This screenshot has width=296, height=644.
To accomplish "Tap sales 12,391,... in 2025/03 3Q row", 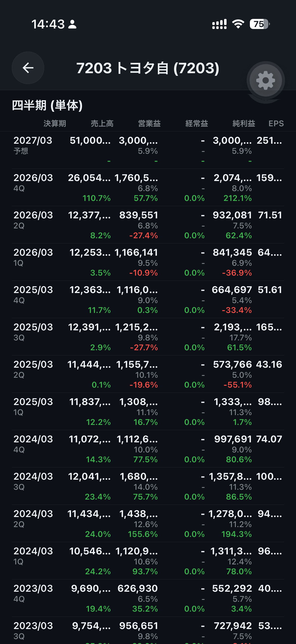I will [89, 327].
